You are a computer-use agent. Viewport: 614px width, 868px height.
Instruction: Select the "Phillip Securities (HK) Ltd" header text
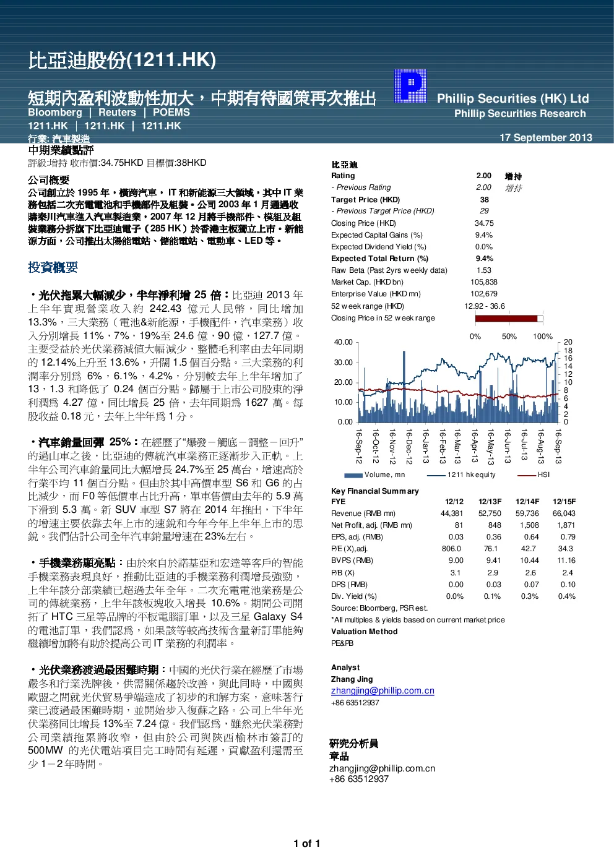(513, 98)
